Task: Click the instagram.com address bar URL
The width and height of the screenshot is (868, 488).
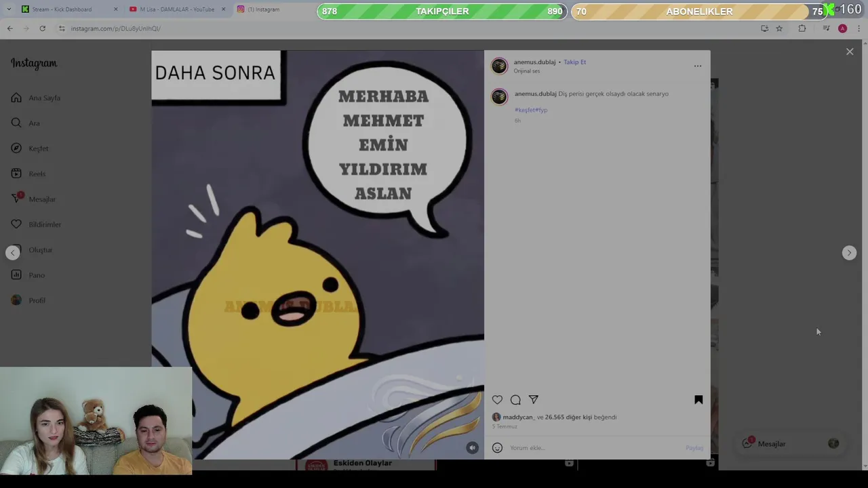Action: pyautogui.click(x=115, y=28)
